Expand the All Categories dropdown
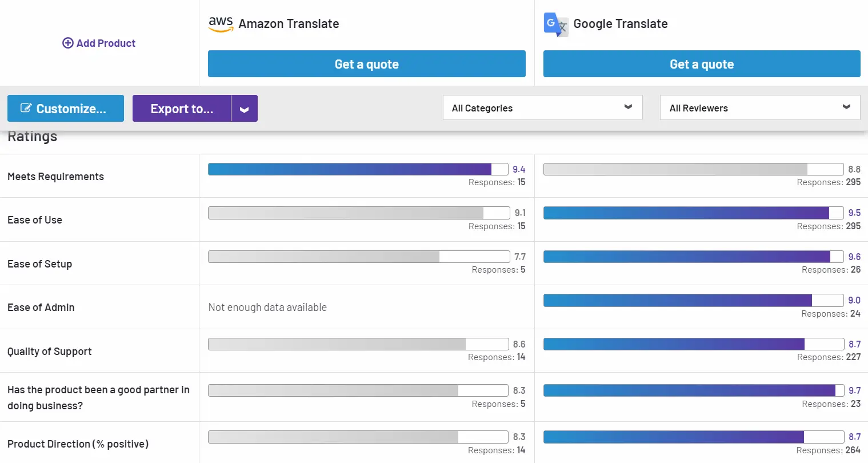This screenshot has width=868, height=463. pos(542,108)
